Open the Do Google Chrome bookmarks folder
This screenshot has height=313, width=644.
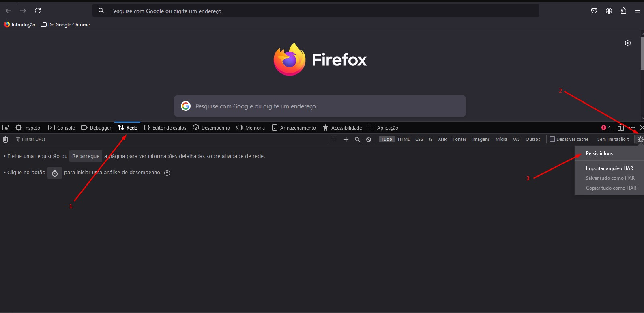pos(65,25)
